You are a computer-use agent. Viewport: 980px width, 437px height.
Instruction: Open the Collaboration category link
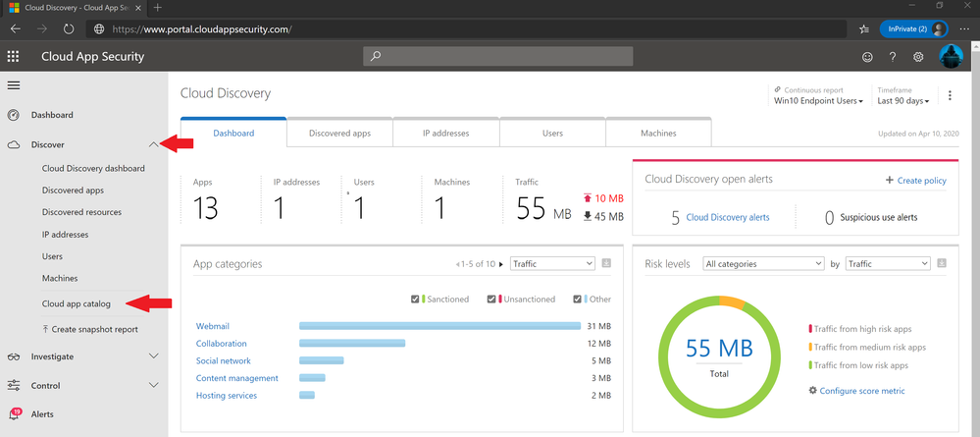click(222, 343)
